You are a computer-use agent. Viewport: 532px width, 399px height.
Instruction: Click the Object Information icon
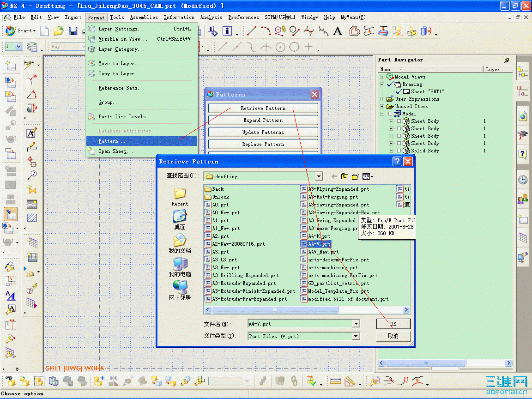(x=227, y=31)
